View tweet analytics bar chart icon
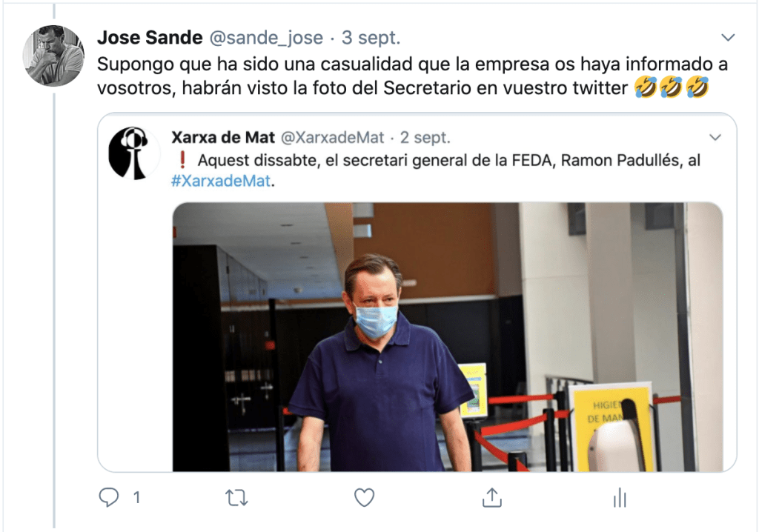The image size is (759, 532). (620, 498)
